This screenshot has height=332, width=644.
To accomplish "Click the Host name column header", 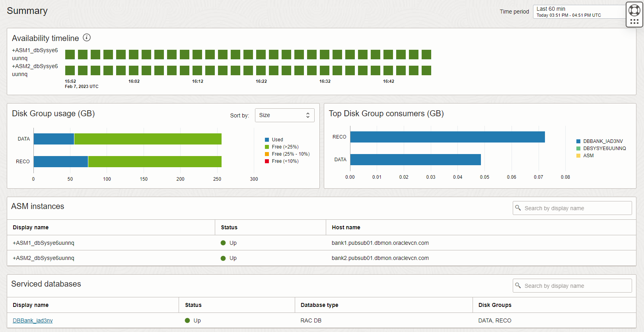I will (346, 227).
